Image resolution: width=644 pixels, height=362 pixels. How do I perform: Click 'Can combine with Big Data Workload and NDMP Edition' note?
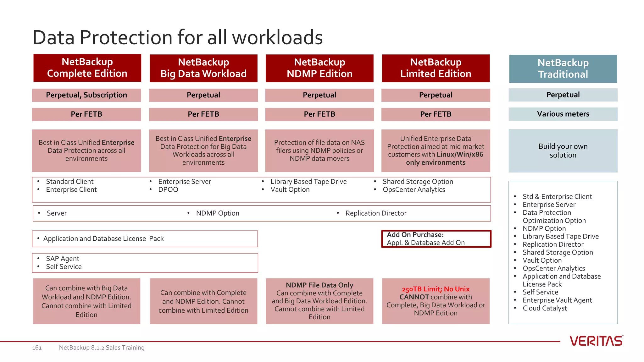click(86, 301)
